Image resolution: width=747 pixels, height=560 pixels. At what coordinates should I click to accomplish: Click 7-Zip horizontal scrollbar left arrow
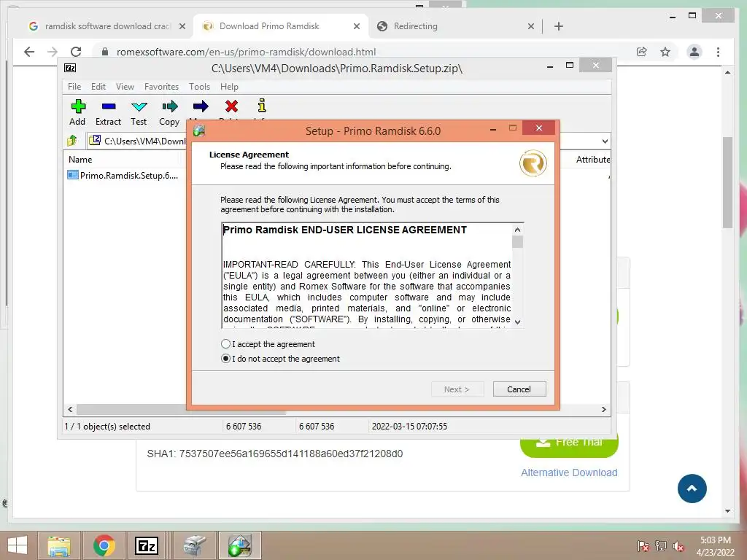click(70, 409)
